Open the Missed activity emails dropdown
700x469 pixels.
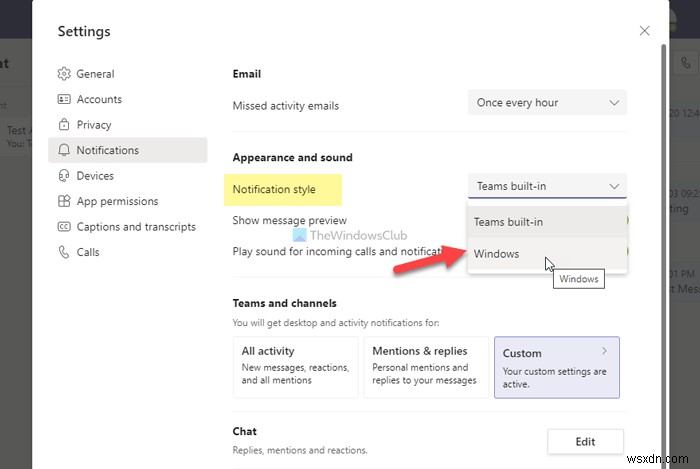pos(547,103)
